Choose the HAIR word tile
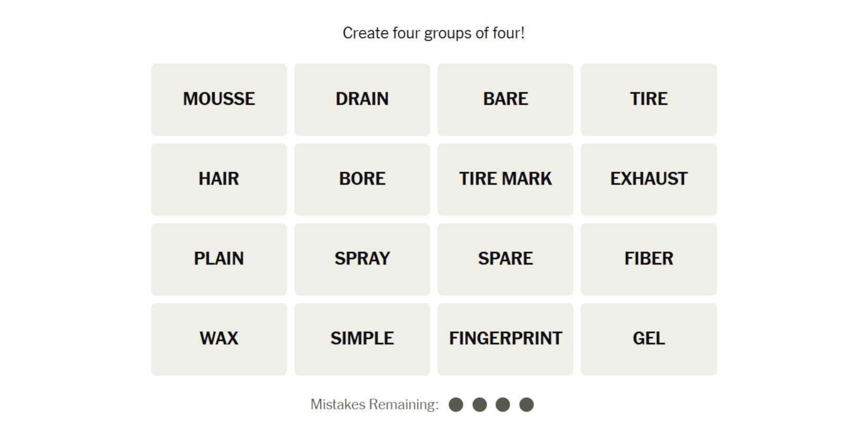The width and height of the screenshot is (868, 434). pos(219,179)
